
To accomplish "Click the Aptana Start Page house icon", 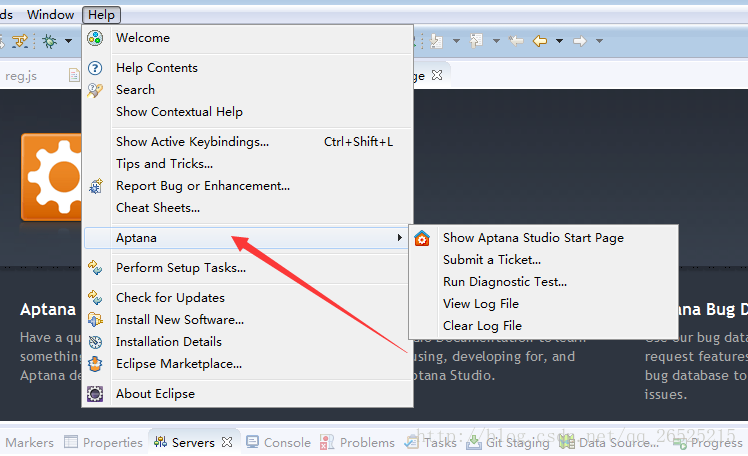I will (x=422, y=238).
